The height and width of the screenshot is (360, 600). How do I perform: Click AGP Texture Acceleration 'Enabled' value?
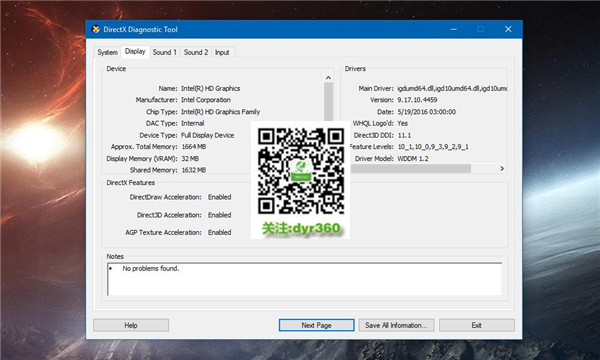tap(220, 232)
